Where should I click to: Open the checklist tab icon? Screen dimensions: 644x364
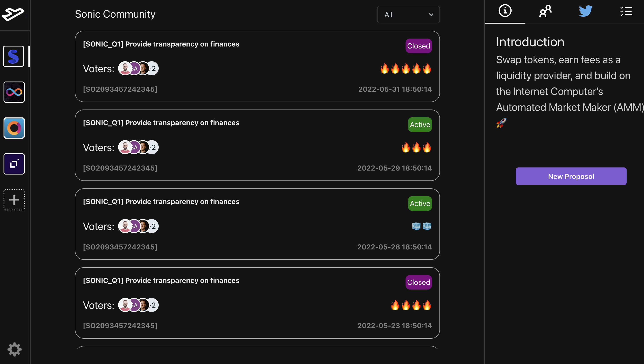626,11
